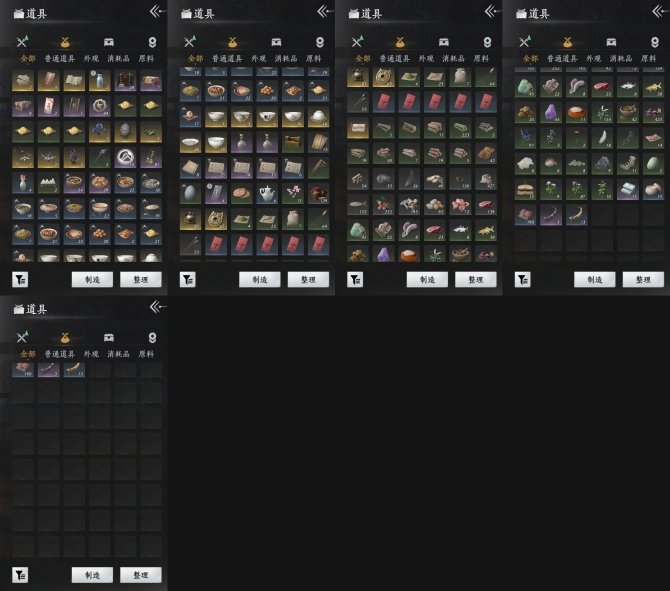Pick the pale green egg in top-right panel

[653, 164]
